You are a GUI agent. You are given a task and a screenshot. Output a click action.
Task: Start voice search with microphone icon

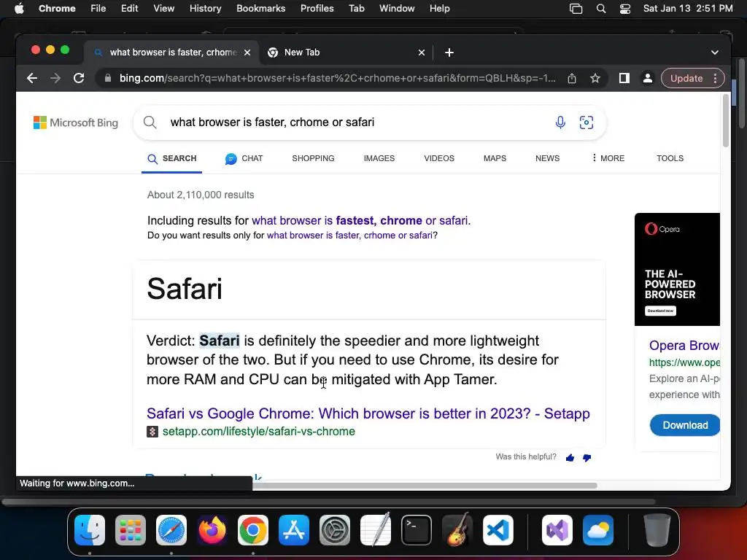pos(560,122)
